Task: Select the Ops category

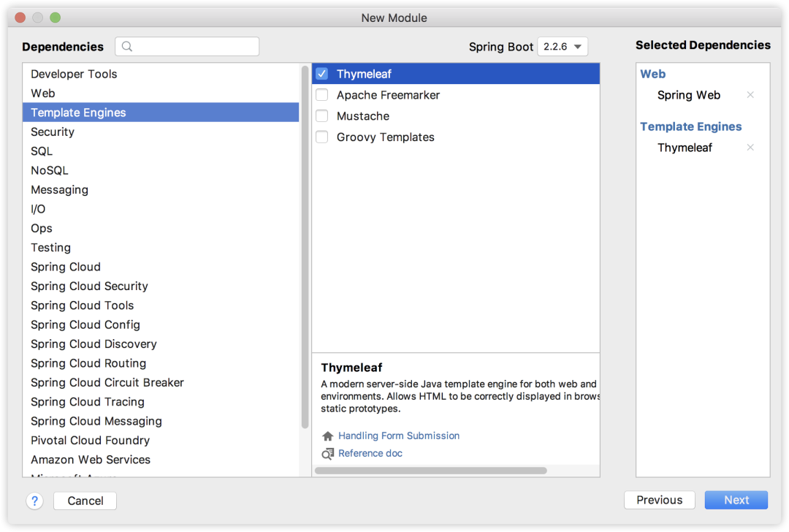Action: pyautogui.click(x=161, y=228)
